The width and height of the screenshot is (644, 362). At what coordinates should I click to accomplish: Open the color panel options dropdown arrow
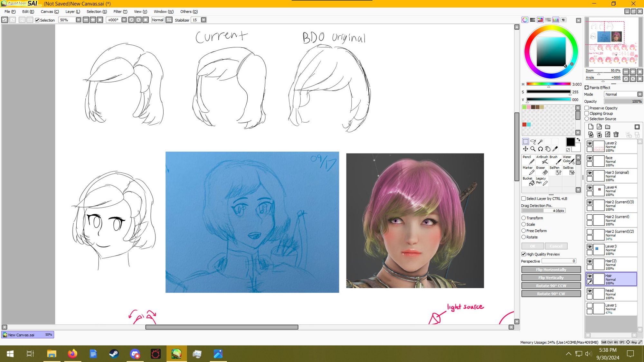coord(579,20)
